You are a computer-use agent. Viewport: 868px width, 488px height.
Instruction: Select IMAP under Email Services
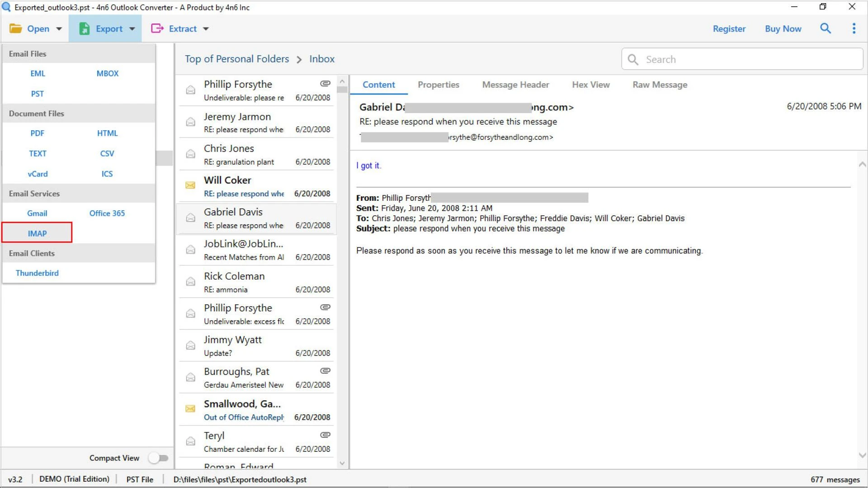[x=37, y=233]
